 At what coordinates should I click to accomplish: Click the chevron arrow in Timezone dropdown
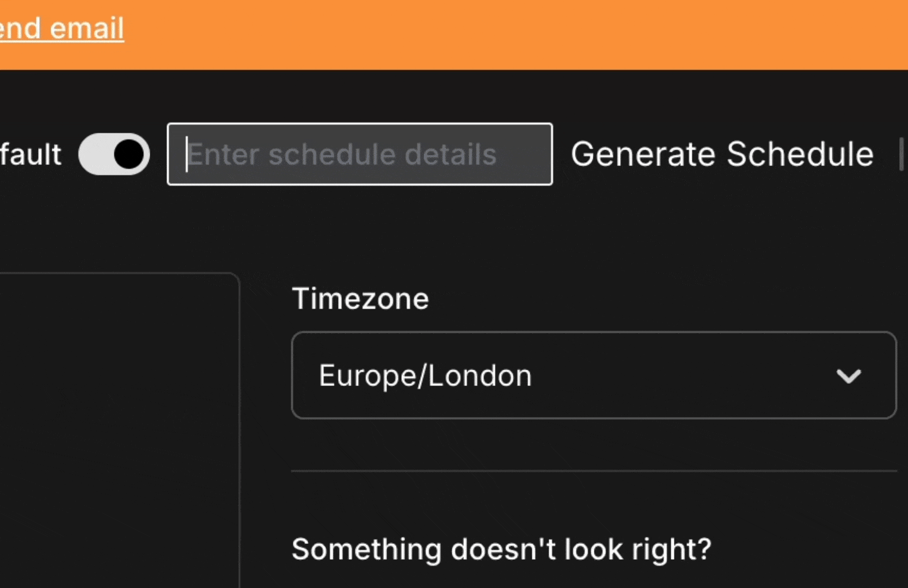(848, 376)
